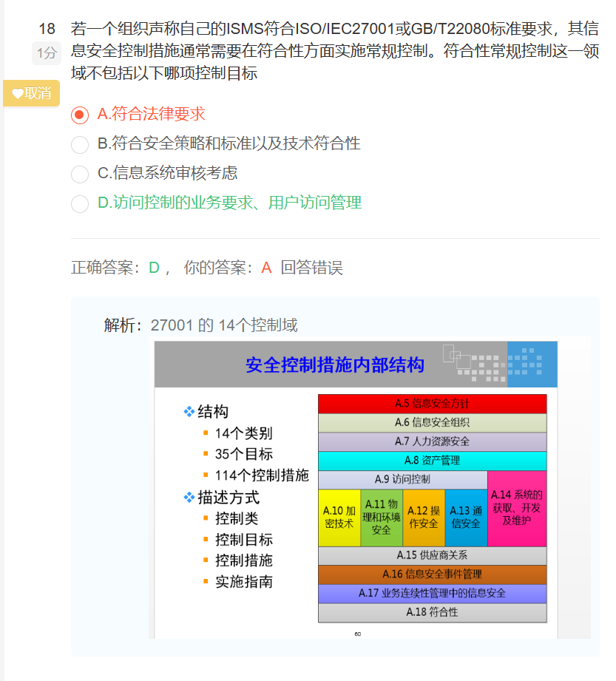Screen dimensions: 616x681
Task: Click the orange square bullet beside 实施指南
Action: click(x=206, y=582)
